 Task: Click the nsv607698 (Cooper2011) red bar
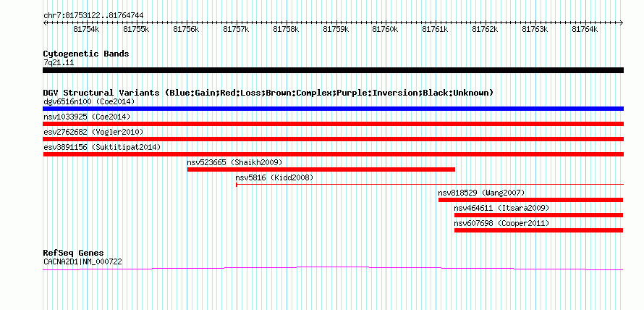coord(539,230)
